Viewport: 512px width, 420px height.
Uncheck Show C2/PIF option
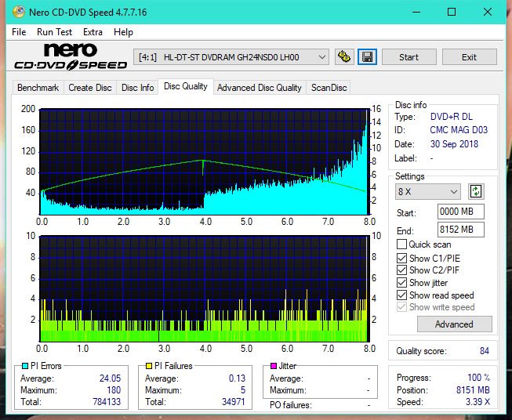tap(401, 270)
